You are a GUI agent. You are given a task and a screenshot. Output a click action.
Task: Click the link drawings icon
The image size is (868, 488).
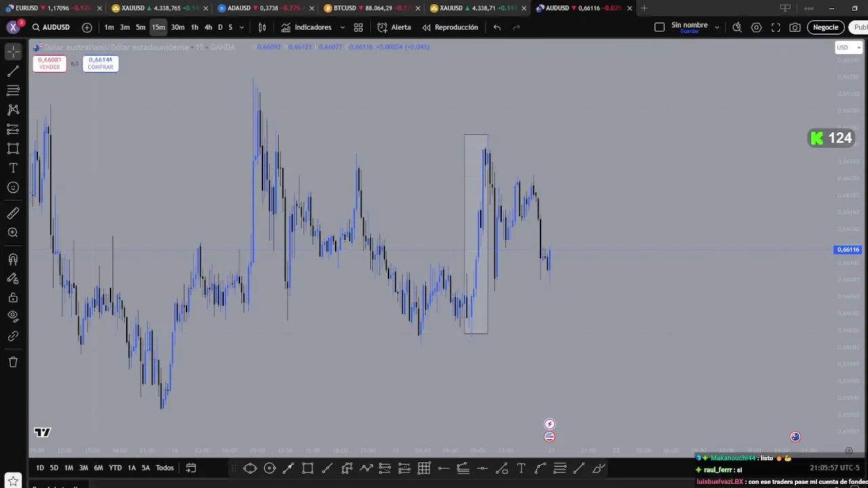pyautogui.click(x=13, y=336)
